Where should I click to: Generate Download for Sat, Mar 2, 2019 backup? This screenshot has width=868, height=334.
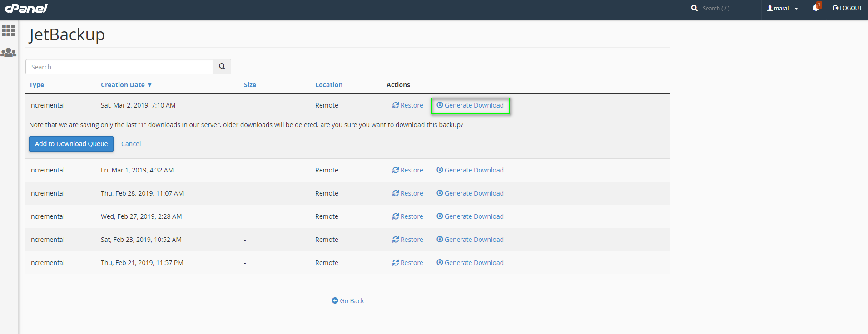pos(470,105)
